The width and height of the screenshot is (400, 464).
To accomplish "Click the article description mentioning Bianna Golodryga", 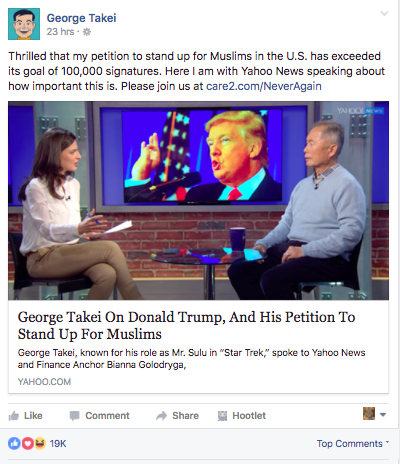I will coord(192,359).
